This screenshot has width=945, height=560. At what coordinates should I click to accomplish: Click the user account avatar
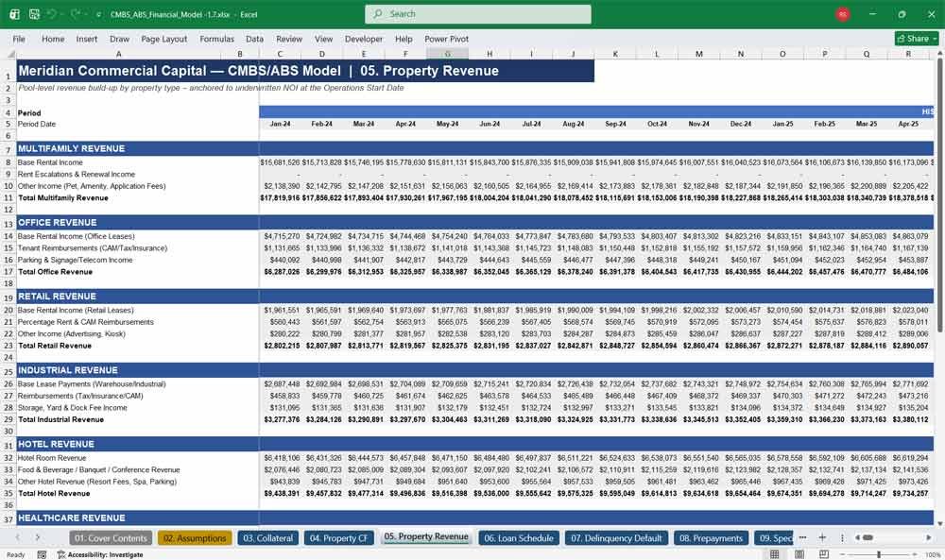(x=843, y=14)
